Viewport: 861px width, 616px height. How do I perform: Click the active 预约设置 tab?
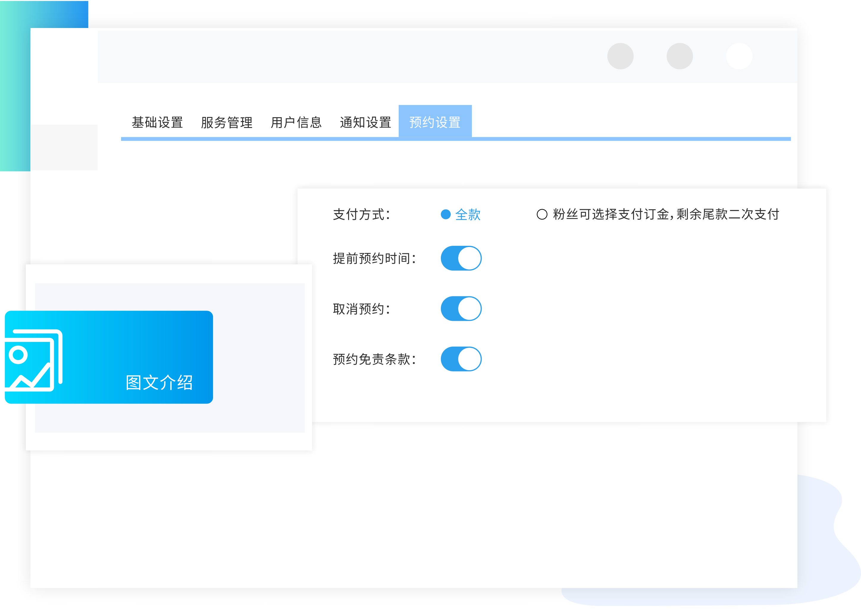[x=435, y=121]
